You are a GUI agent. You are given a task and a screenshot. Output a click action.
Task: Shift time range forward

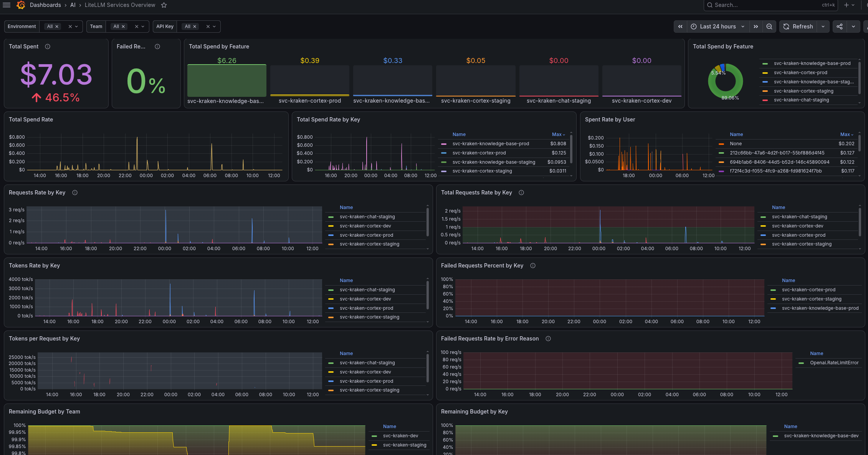[x=756, y=27]
